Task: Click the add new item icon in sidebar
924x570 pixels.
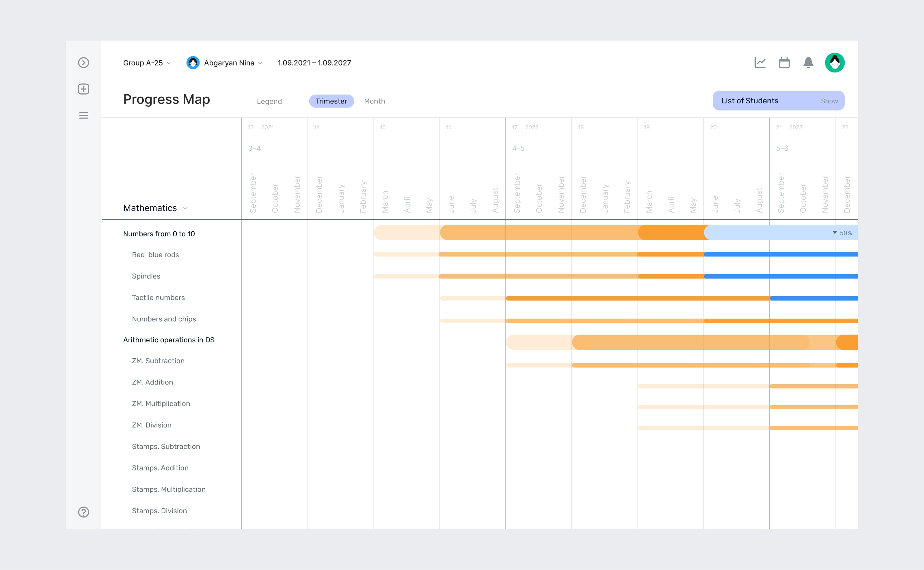Action: coord(83,89)
